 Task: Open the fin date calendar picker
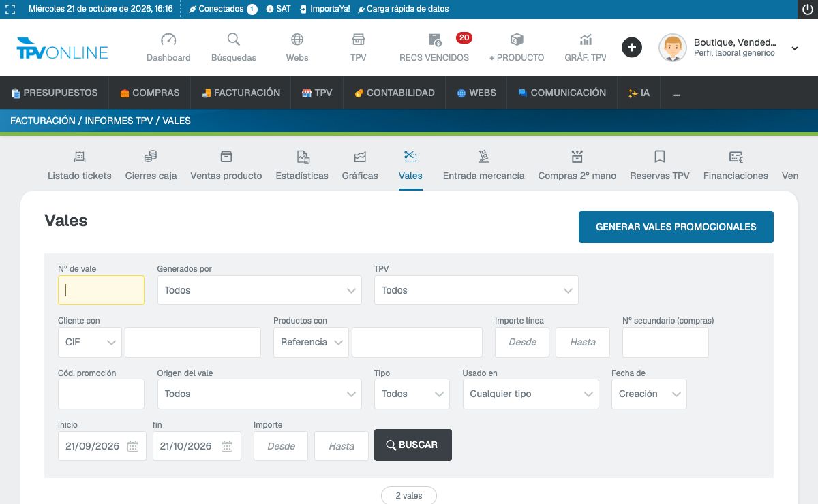[x=227, y=446]
